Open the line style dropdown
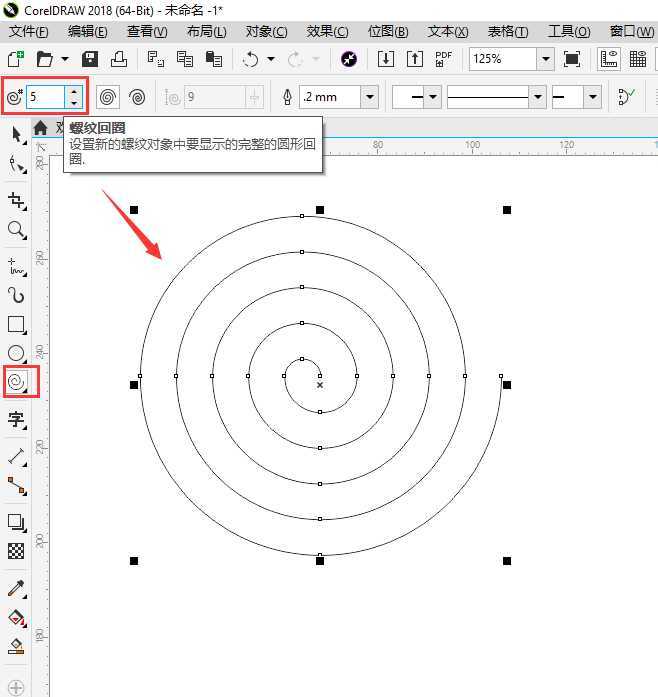Screen dimensions: 658x697 pyautogui.click(x=537, y=97)
